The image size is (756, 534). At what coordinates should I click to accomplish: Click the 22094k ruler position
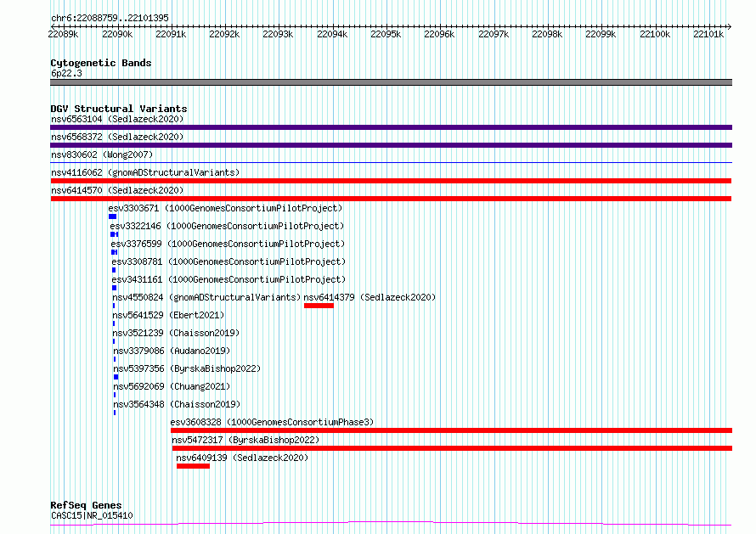tap(332, 34)
